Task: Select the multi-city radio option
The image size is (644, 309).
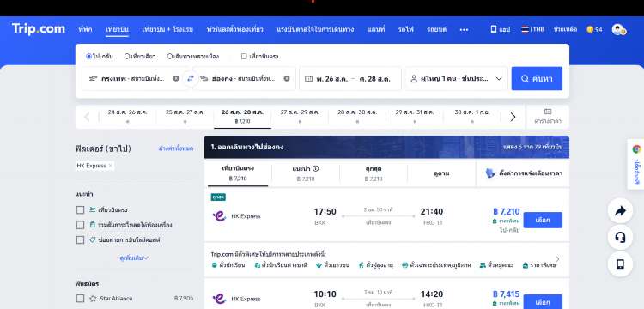Action: point(170,56)
